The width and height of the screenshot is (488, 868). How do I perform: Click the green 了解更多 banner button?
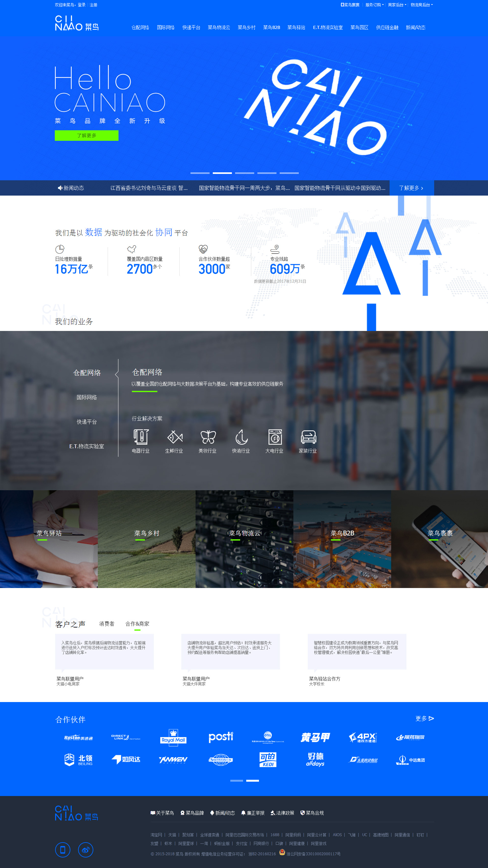point(87,135)
